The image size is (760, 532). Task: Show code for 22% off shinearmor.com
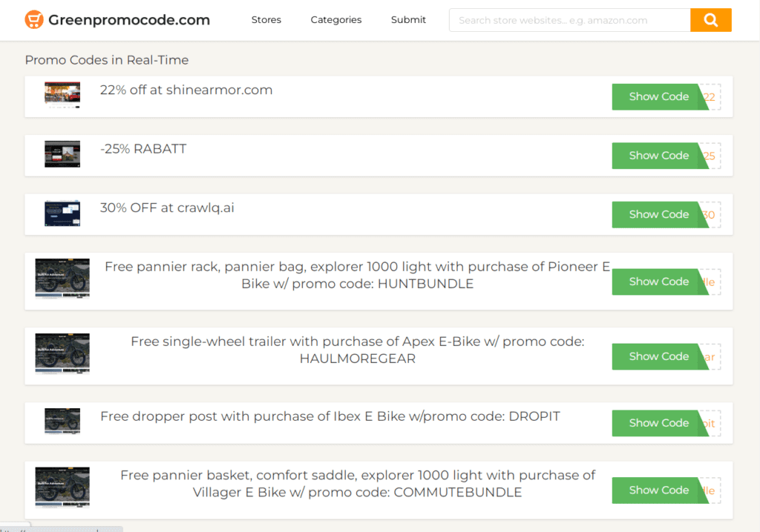point(658,96)
